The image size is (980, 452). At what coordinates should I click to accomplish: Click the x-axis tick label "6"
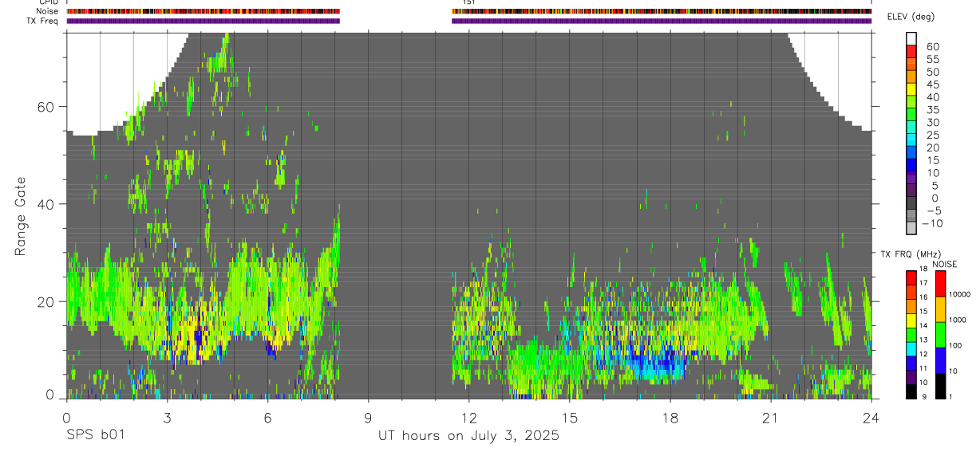coord(267,417)
